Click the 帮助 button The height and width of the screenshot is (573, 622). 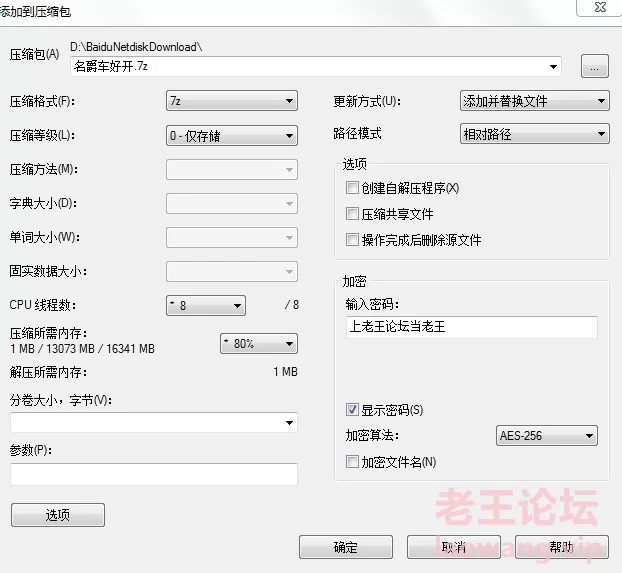562,547
